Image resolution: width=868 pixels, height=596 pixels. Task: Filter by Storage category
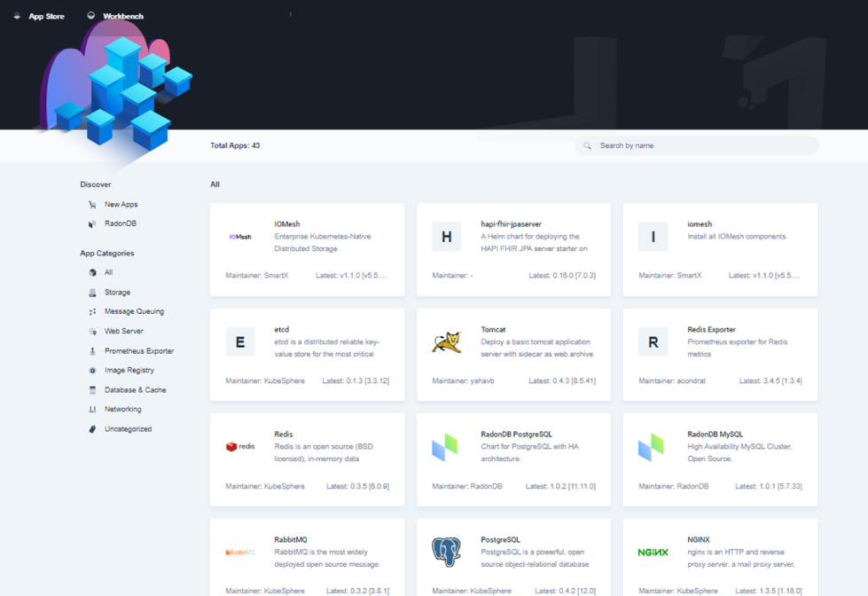click(x=117, y=292)
